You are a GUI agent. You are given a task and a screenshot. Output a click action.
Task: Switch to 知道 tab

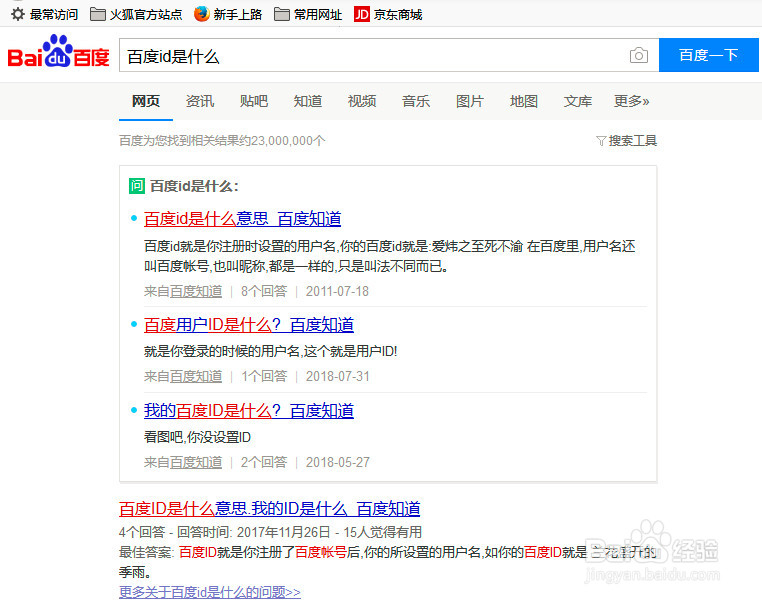[308, 101]
